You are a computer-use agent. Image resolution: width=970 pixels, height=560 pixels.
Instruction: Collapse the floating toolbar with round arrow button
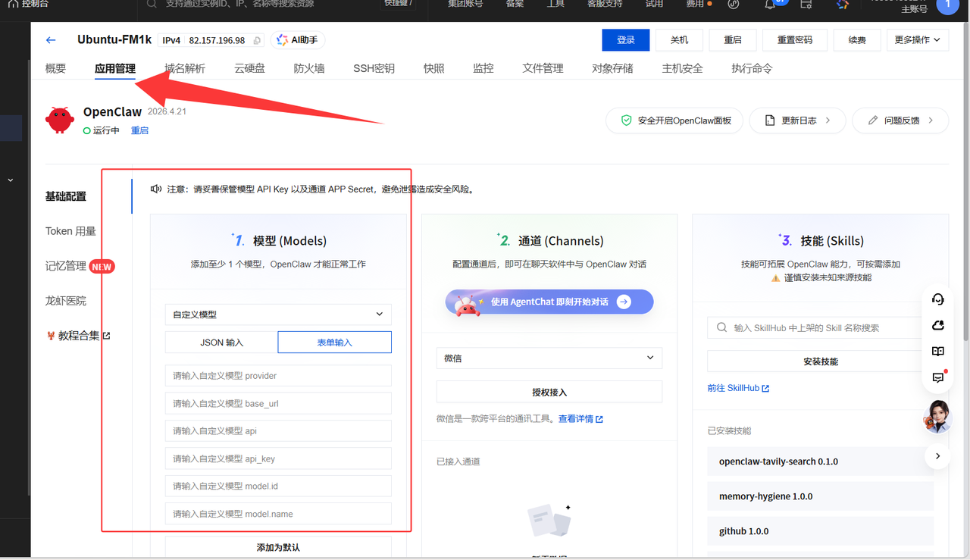pos(937,456)
